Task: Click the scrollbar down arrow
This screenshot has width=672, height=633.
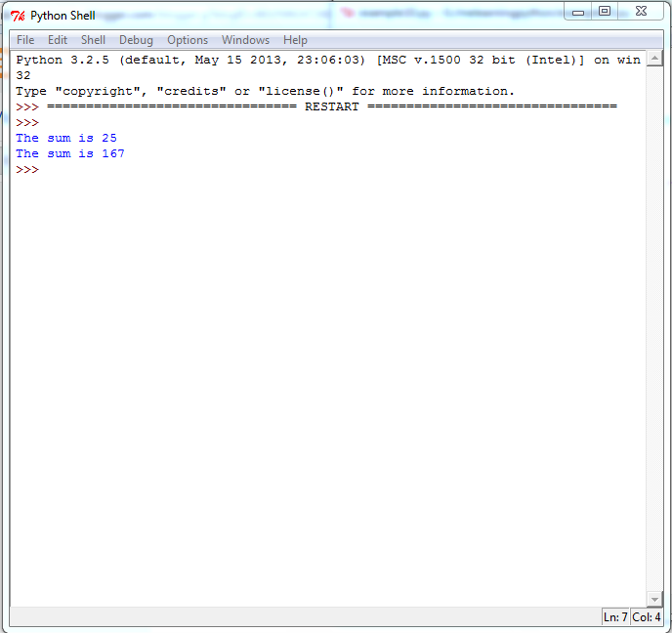Action: point(654,599)
